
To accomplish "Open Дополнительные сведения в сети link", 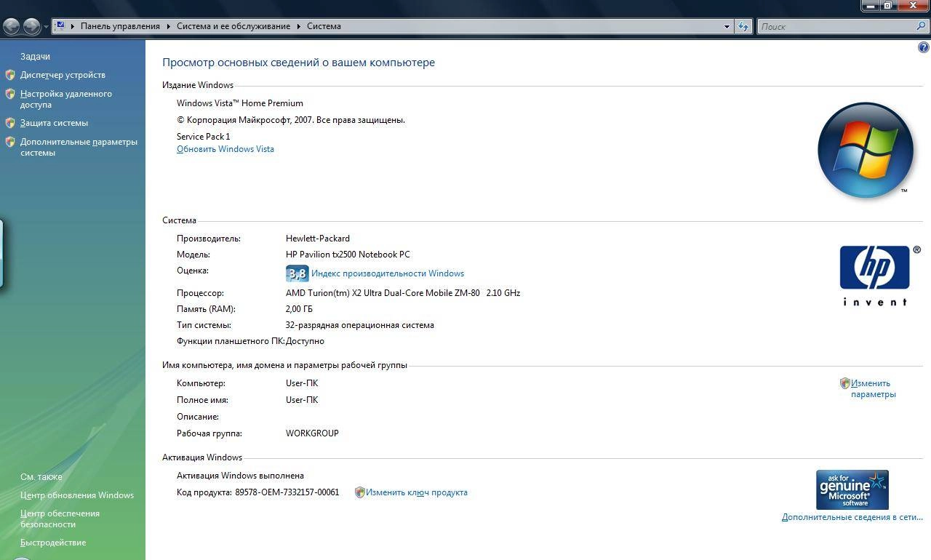I will (852, 517).
